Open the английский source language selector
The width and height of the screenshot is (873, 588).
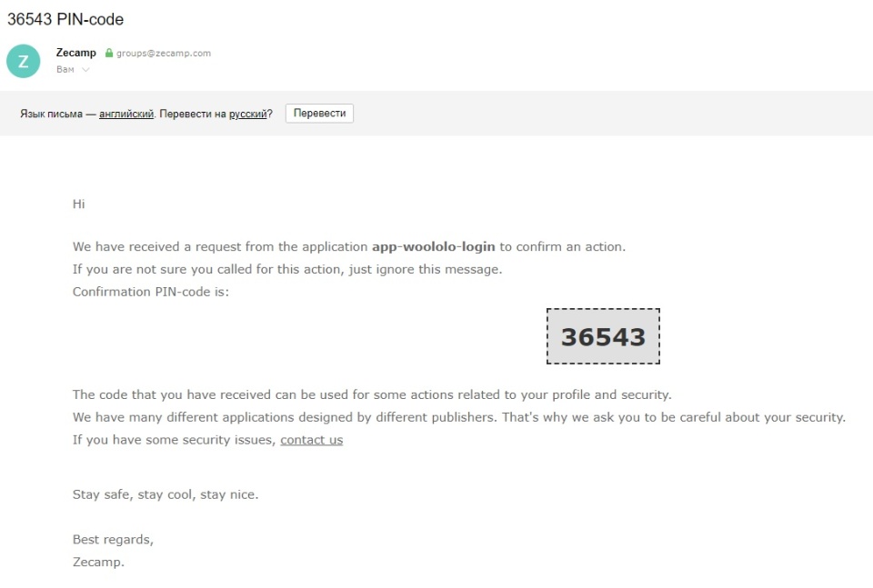[125, 114]
